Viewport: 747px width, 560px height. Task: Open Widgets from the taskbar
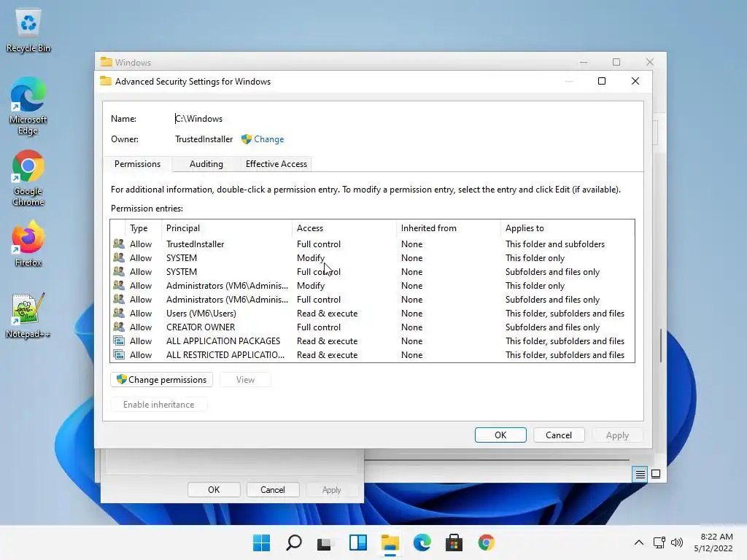point(357,542)
